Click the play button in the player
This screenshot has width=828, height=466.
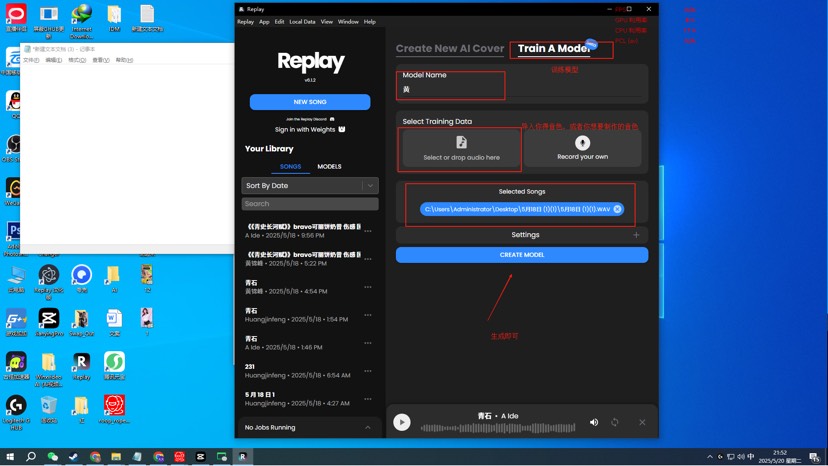point(402,422)
